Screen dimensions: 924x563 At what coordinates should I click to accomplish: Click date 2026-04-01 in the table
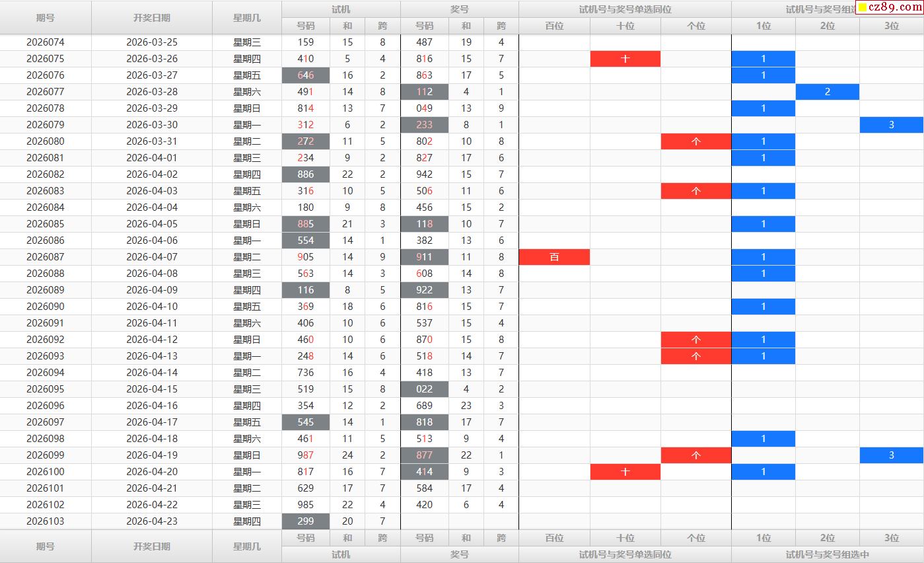click(152, 158)
